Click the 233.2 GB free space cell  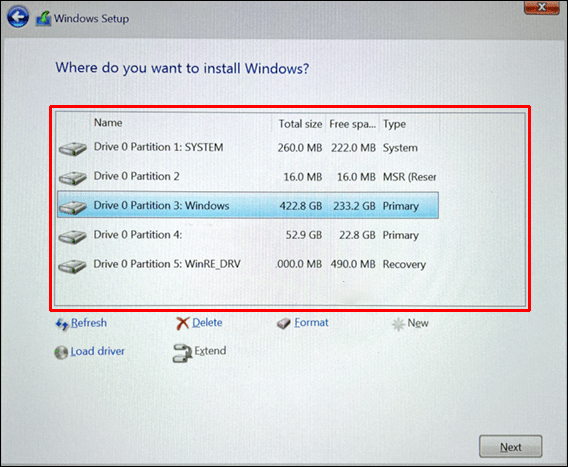tap(354, 206)
